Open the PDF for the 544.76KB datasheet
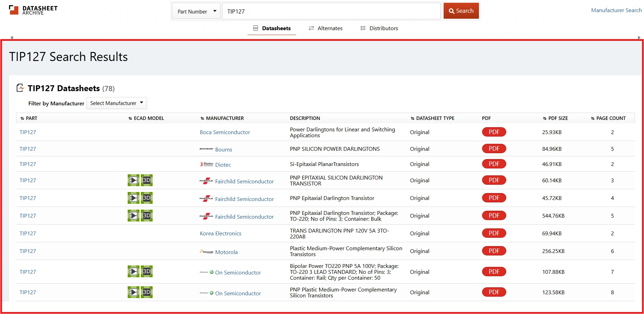Viewport: 644px width, 314px height. click(494, 216)
